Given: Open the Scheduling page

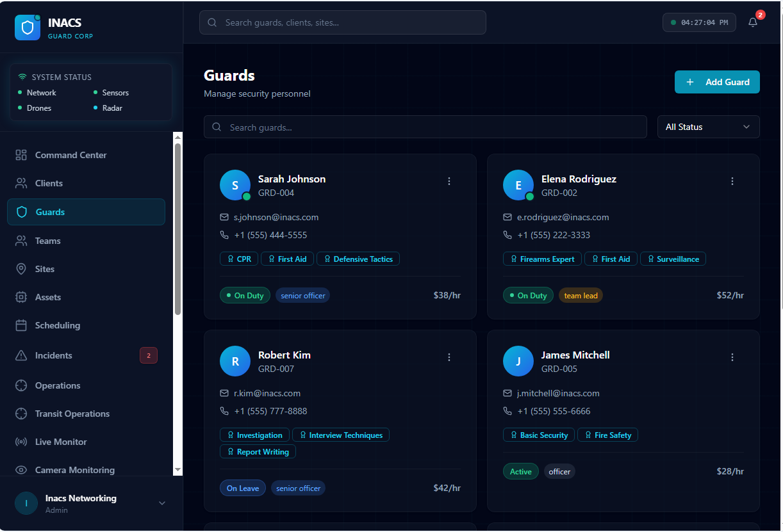Looking at the screenshot, I should pyautogui.click(x=86, y=325).
